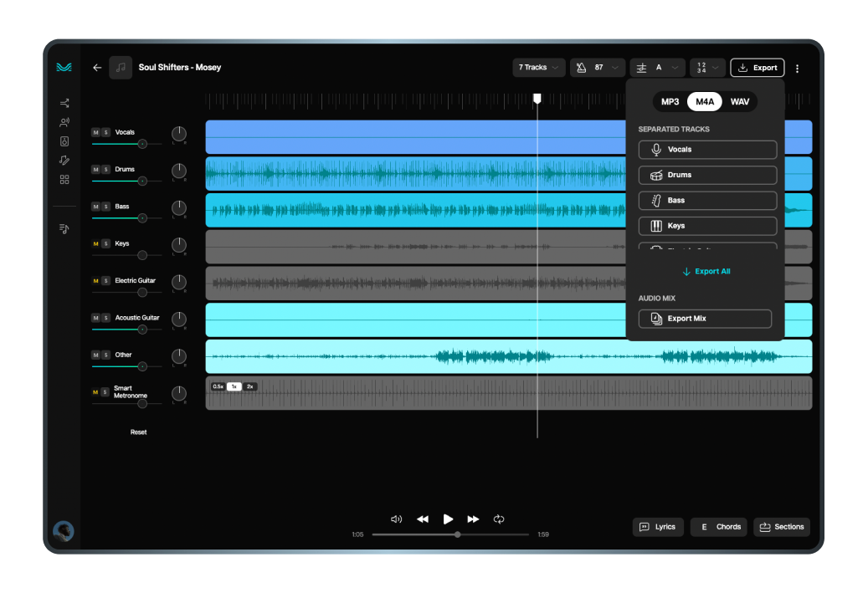Export the Vocals track

coord(707,150)
